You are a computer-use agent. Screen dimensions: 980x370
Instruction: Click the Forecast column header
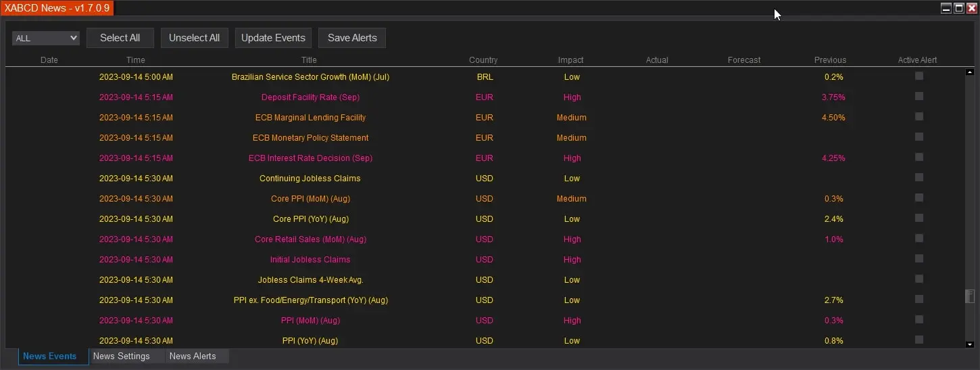(x=744, y=60)
